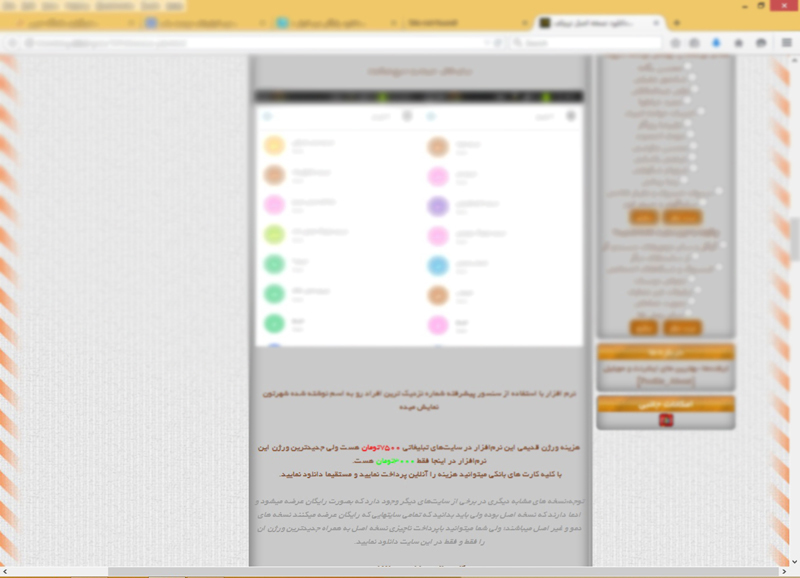Screen dimensions: 800x578
Task: Click the browser Search field
Action: 587,43
